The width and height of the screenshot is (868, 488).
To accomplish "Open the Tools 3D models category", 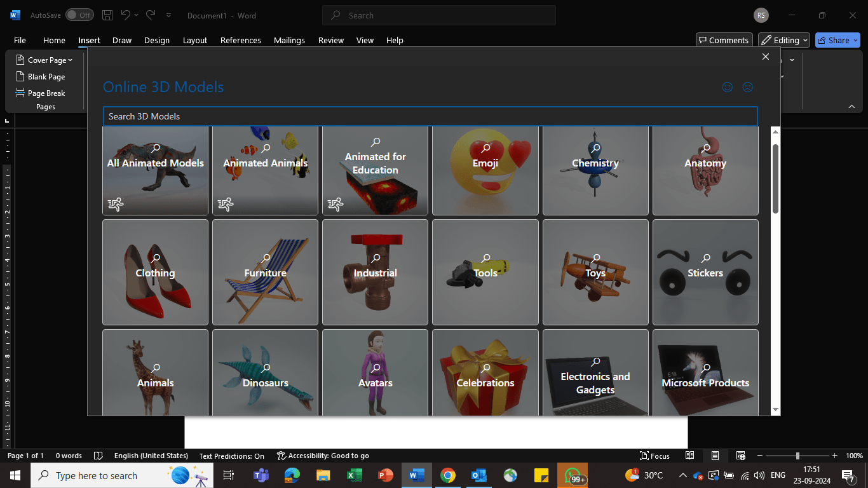I will point(485,272).
